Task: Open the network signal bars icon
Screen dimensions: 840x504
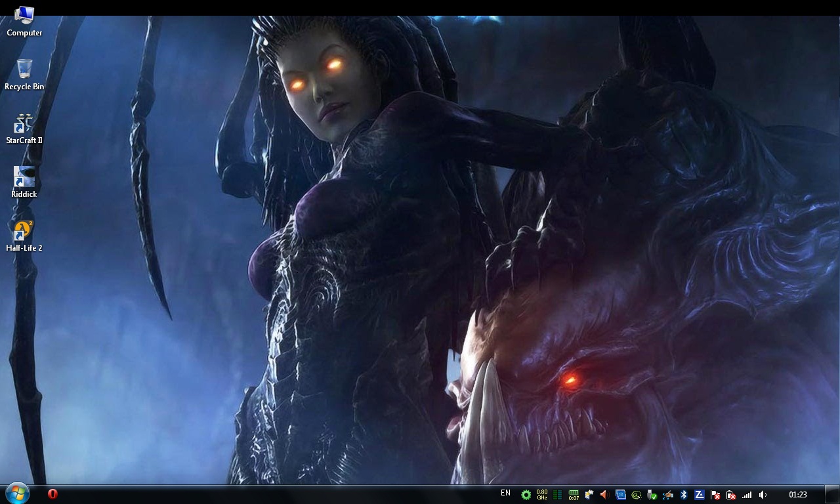Action: [747, 495]
